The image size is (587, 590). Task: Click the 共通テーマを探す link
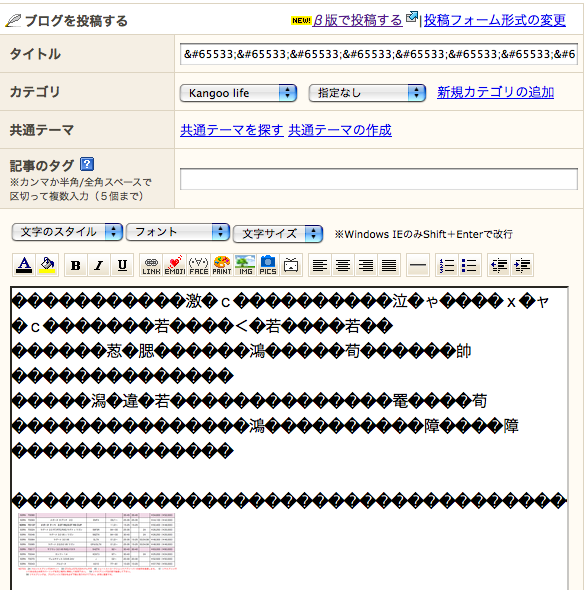232,130
